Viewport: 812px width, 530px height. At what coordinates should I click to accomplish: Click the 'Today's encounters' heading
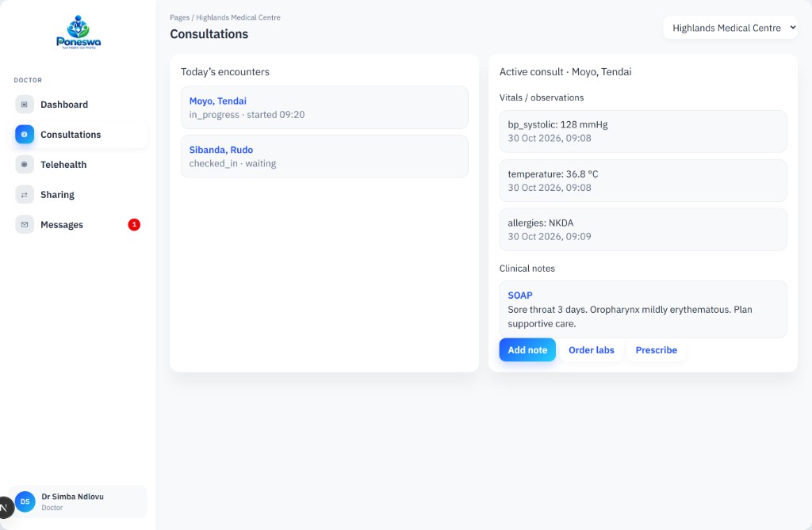coord(224,72)
